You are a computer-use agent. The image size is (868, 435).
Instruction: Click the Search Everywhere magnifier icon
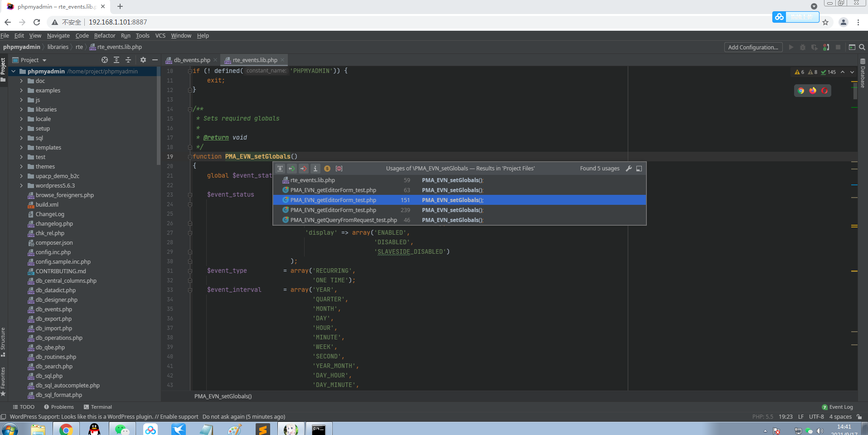click(x=862, y=47)
